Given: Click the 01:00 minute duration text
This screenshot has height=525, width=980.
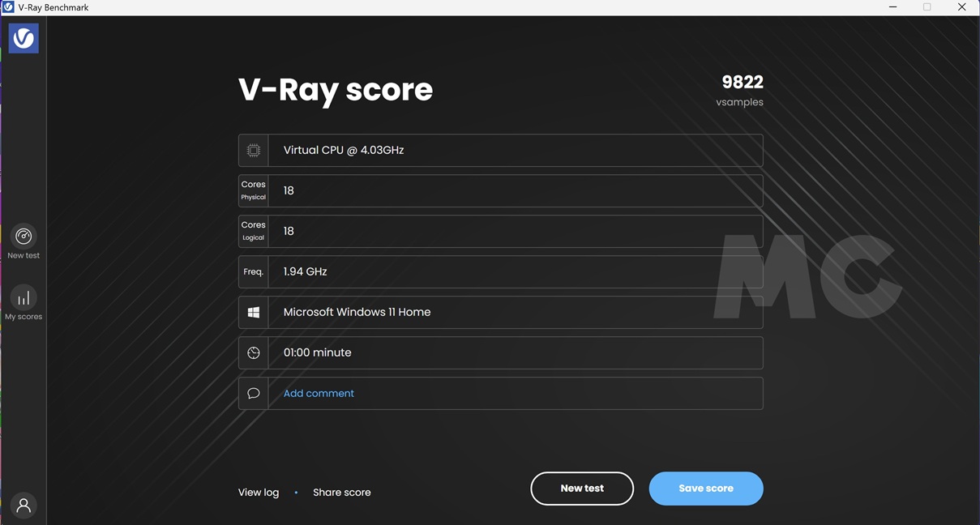Looking at the screenshot, I should (317, 352).
